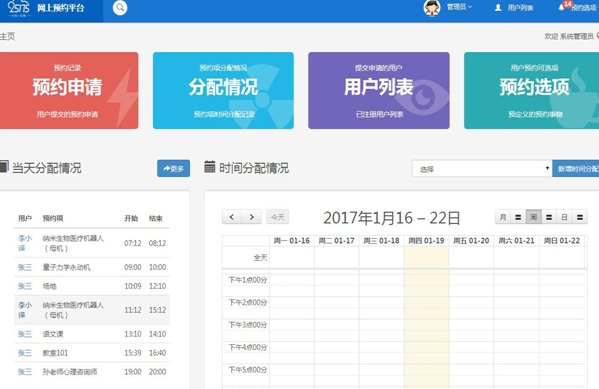Screen dimensions: 599x389
Task: Click the platform logo 网上预约平台
Action: click(x=46, y=8)
